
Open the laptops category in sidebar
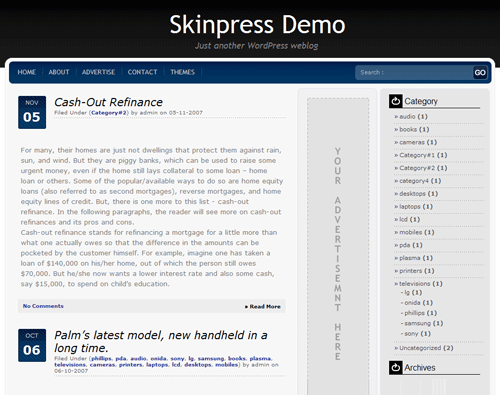pyautogui.click(x=410, y=206)
